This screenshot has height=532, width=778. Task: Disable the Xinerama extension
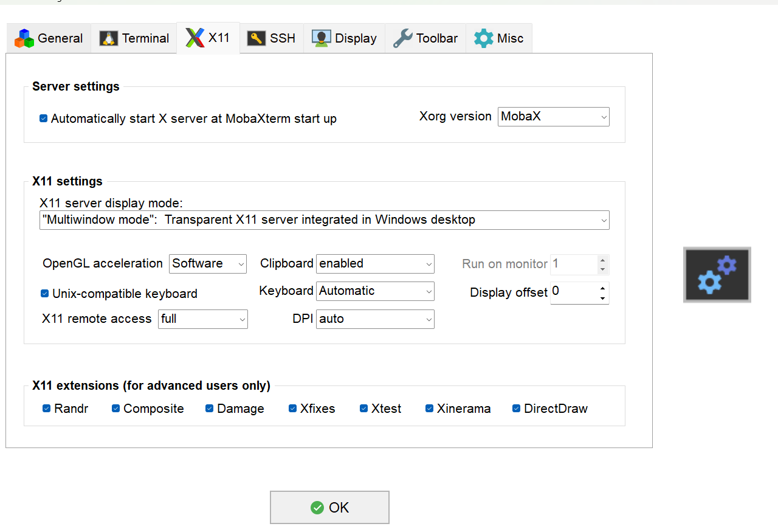430,409
